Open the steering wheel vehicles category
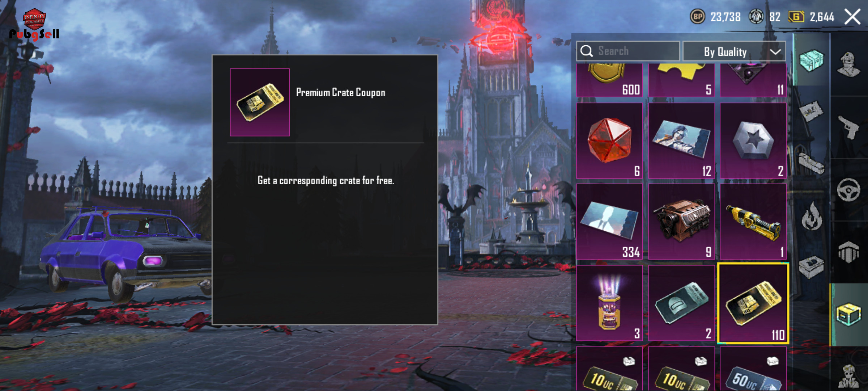Viewport: 868px width, 391px height. (x=848, y=190)
